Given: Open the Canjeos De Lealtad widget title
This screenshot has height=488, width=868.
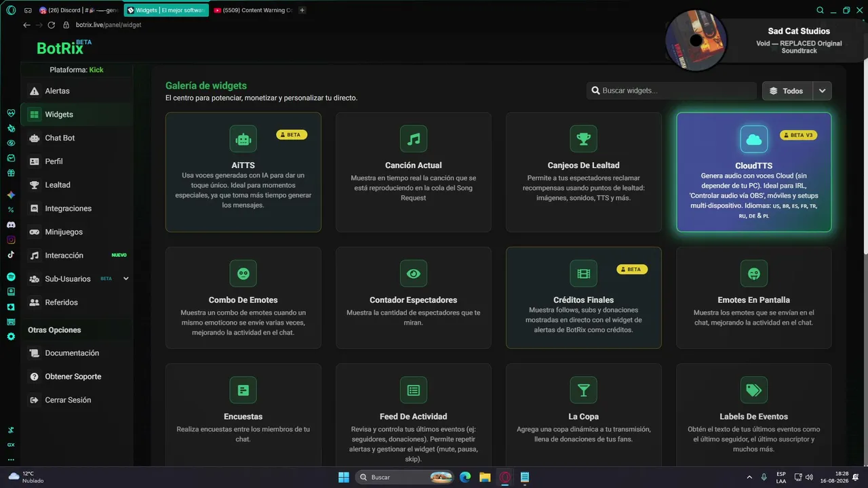Looking at the screenshot, I should point(584,165).
